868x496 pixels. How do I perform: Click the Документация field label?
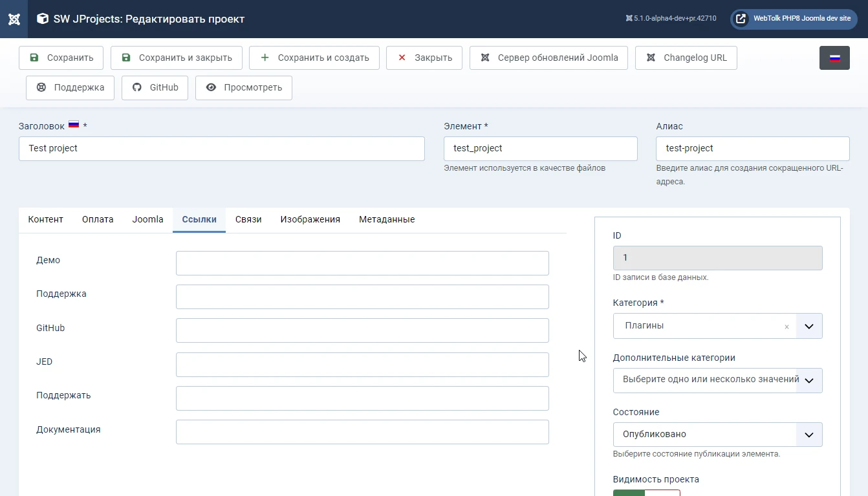click(x=69, y=429)
